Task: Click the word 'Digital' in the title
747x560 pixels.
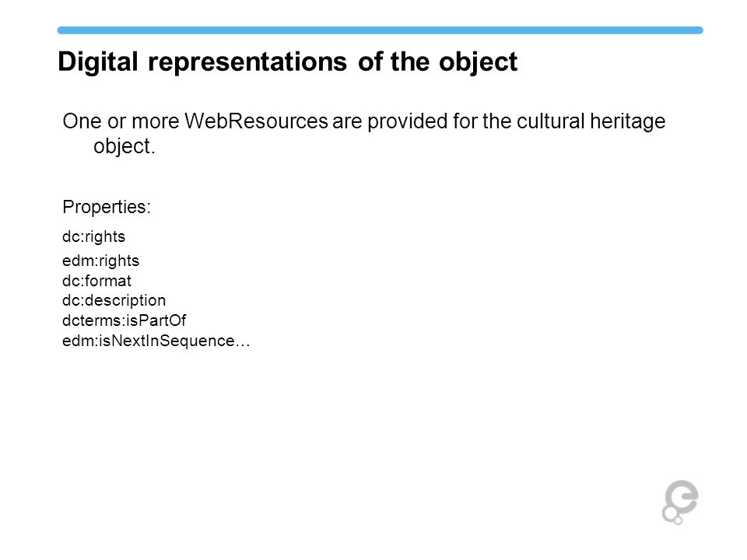Action: point(98,62)
